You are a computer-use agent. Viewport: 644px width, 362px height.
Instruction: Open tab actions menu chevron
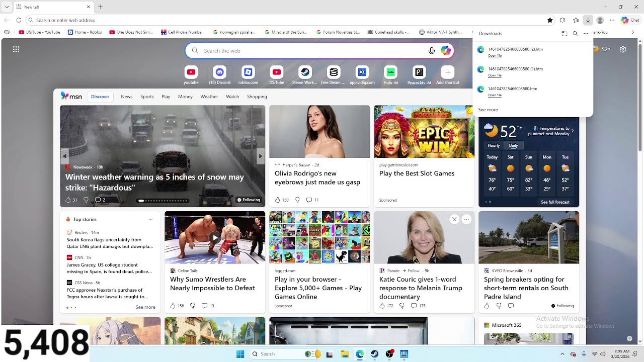pos(7,7)
